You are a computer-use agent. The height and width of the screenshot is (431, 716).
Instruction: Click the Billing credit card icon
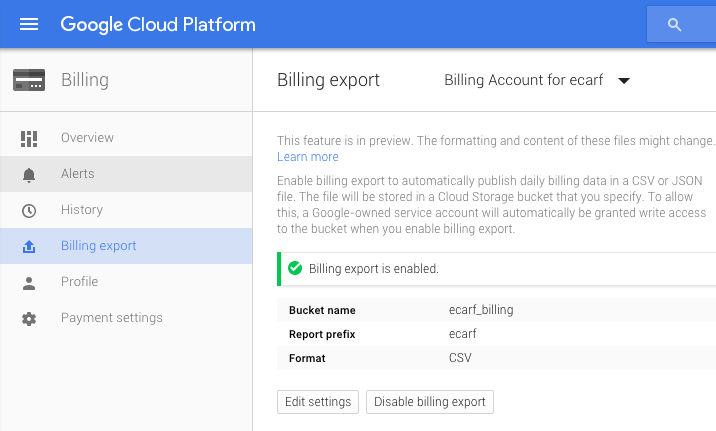pyautogui.click(x=29, y=80)
